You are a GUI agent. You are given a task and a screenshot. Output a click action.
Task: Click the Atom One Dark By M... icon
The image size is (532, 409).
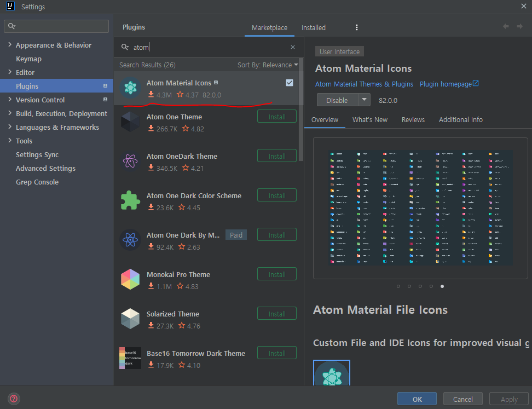[130, 240]
